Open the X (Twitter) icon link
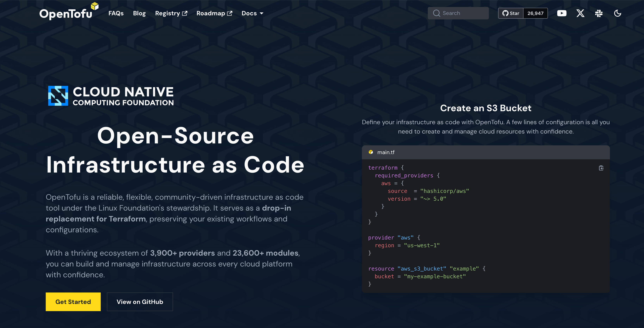This screenshot has height=328, width=644. coord(580,13)
